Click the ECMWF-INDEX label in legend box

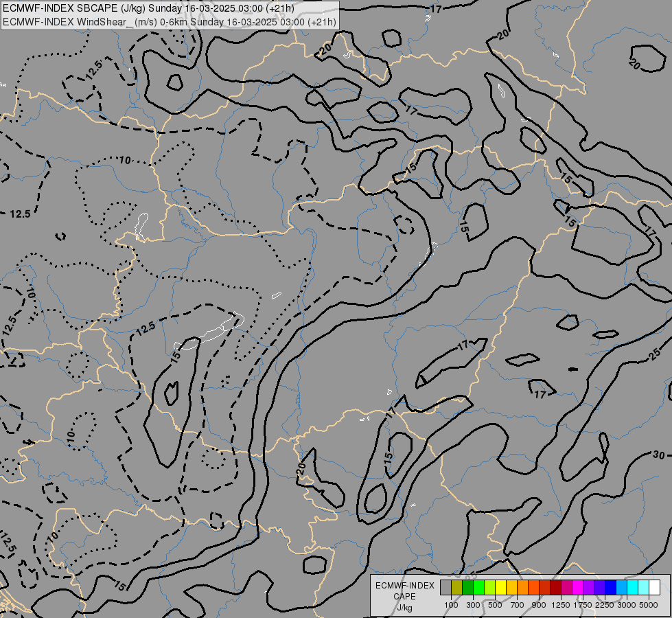point(405,586)
